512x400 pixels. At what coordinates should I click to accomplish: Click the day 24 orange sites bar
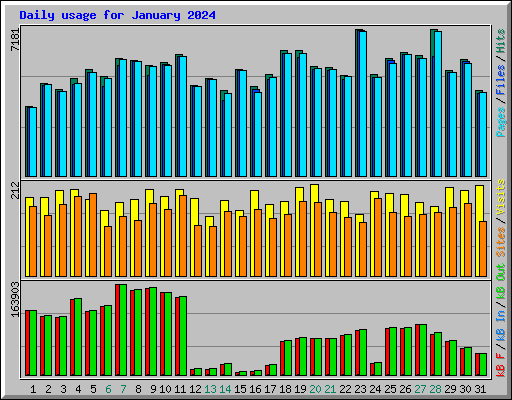pyautogui.click(x=378, y=238)
